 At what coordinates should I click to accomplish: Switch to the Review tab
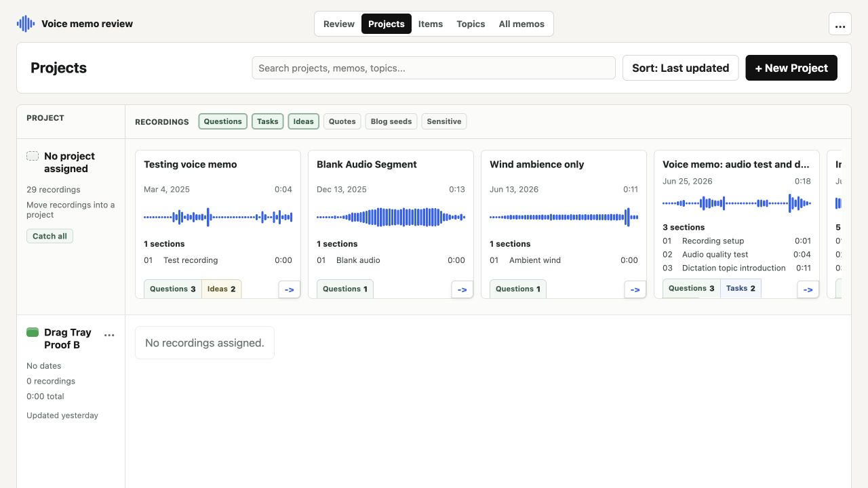coord(339,24)
